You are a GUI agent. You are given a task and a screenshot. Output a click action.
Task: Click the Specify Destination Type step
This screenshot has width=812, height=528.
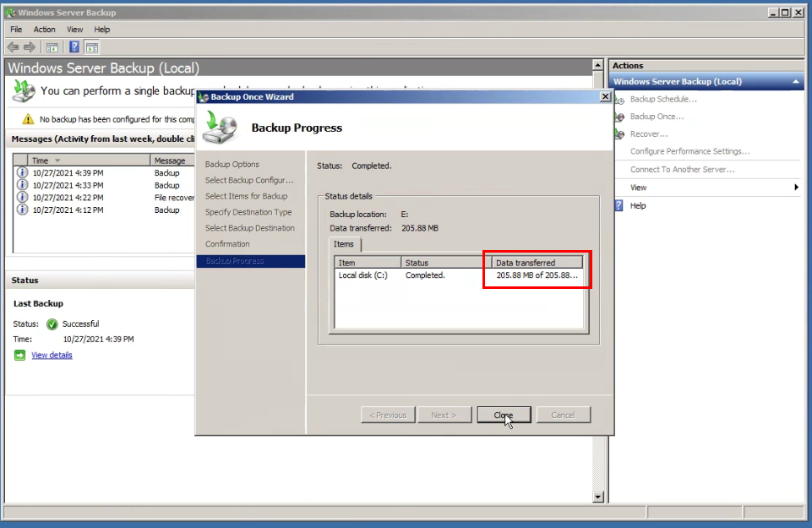pyautogui.click(x=248, y=212)
